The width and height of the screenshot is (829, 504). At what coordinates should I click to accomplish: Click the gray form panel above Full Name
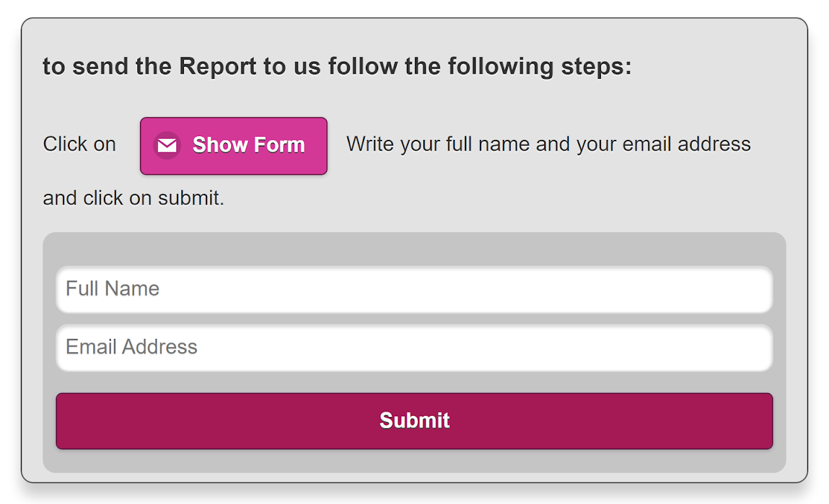414,249
